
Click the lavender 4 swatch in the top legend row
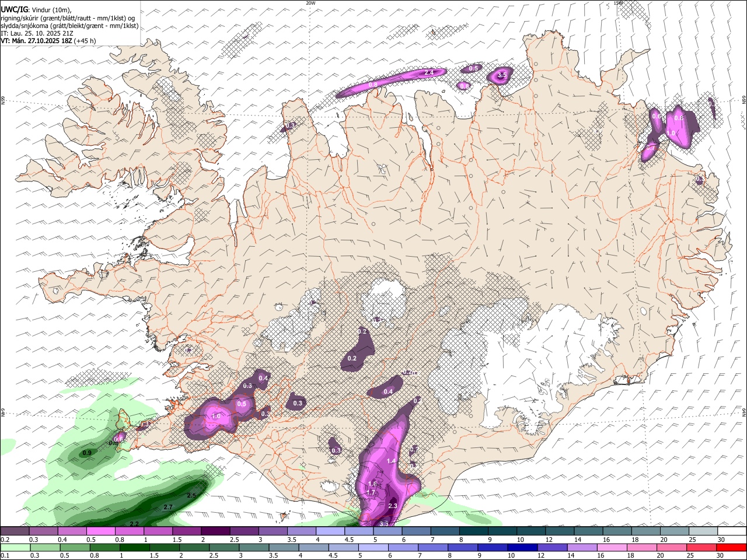click(330, 531)
